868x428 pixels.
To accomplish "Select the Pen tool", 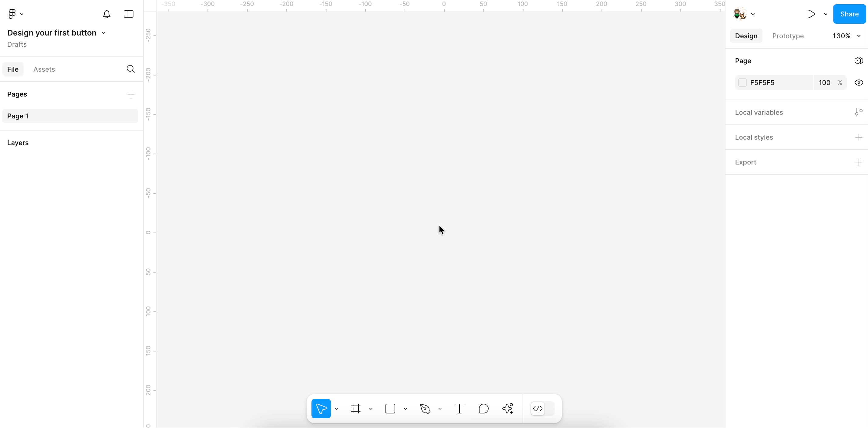I will 425,409.
